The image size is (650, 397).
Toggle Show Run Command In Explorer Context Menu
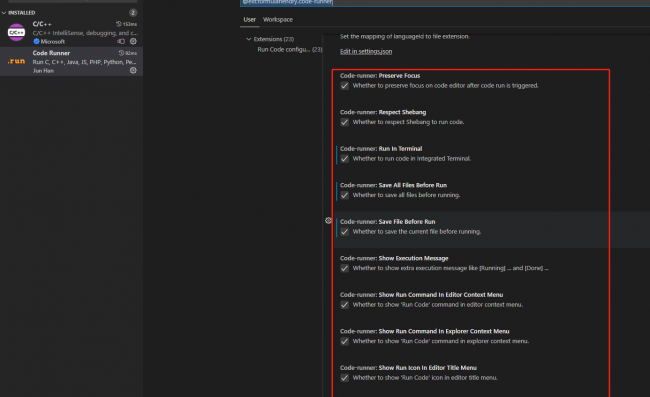pyautogui.click(x=344, y=341)
